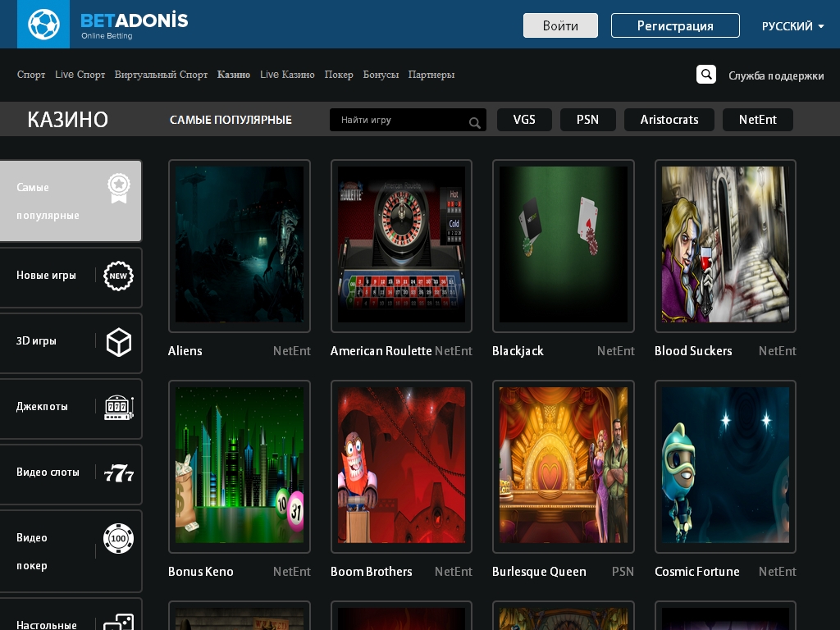
Task: Expand the РУССКИЙ language dropdown
Action: tap(792, 26)
